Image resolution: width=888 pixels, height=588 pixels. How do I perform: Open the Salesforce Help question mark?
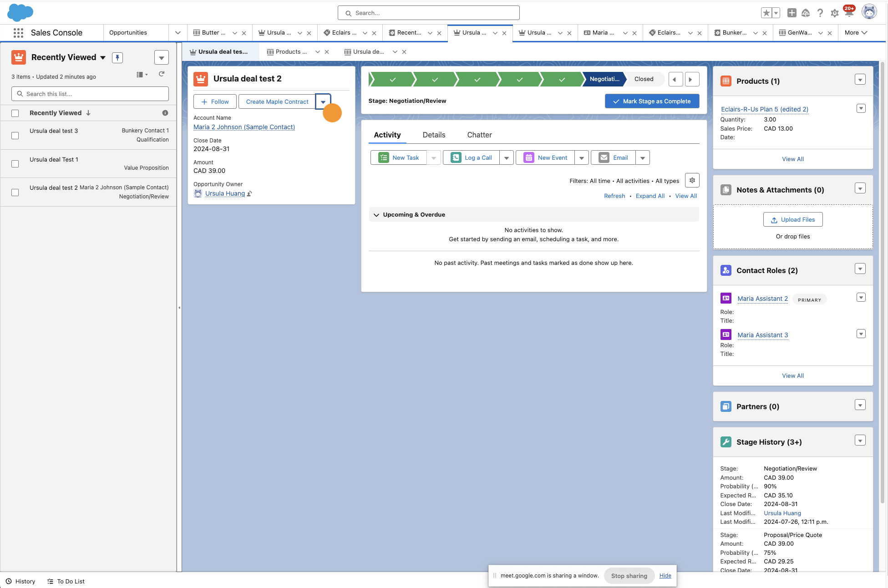(x=820, y=13)
